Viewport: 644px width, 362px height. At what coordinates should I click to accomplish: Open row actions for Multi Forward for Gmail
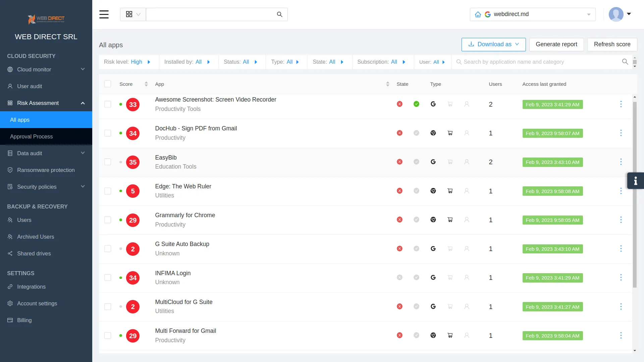click(621, 336)
